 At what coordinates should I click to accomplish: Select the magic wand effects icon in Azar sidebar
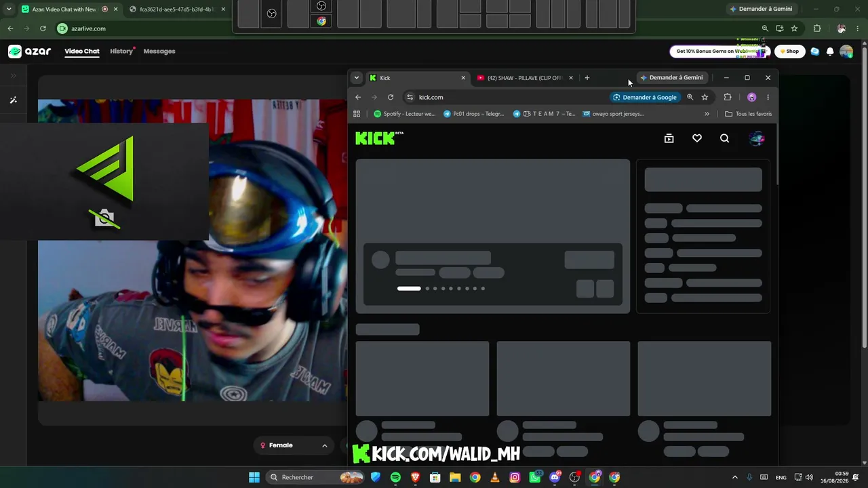13,100
